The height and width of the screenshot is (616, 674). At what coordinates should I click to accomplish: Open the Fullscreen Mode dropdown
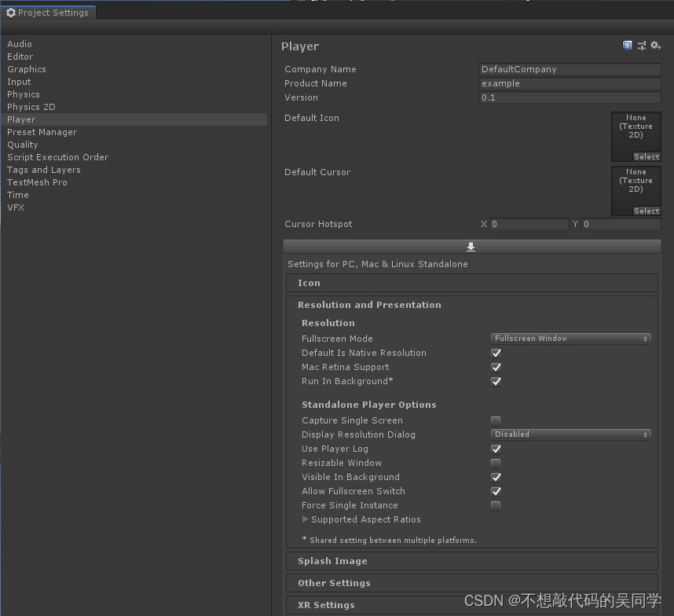[571, 339]
